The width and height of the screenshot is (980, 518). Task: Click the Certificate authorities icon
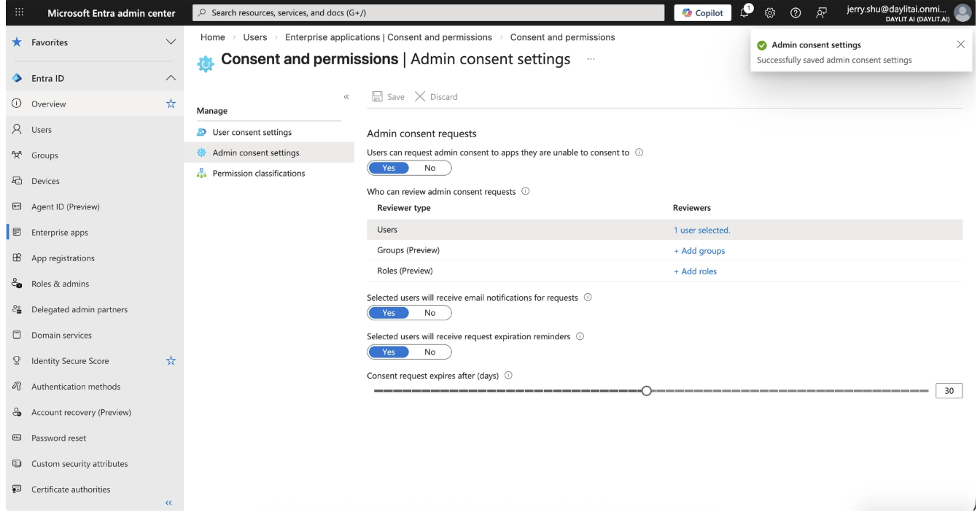tap(16, 490)
